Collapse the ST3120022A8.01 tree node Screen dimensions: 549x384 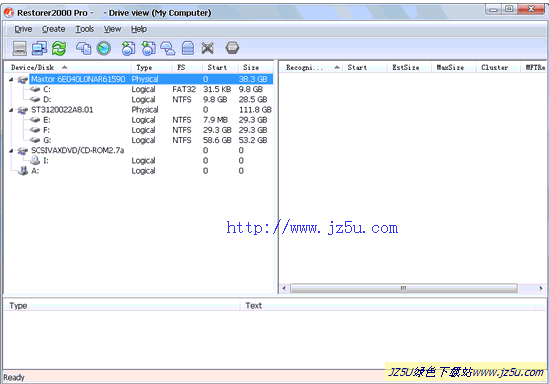point(11,110)
